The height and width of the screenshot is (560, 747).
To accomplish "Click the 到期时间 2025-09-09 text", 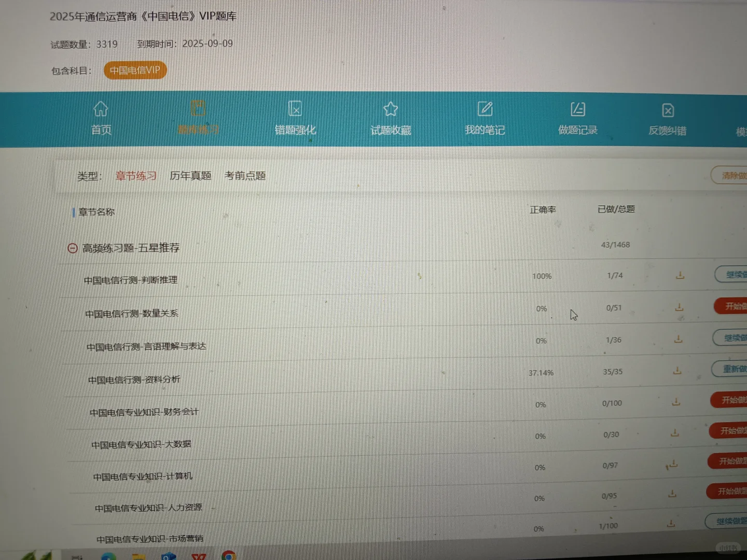I will pyautogui.click(x=185, y=44).
